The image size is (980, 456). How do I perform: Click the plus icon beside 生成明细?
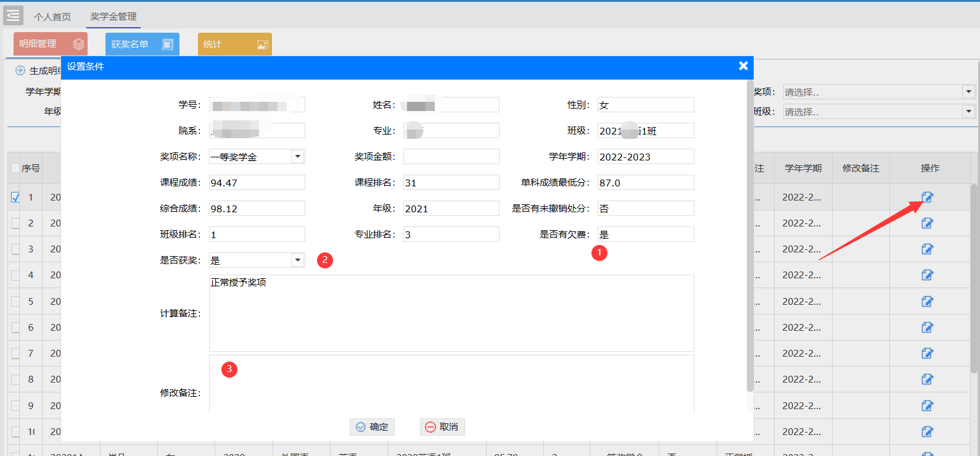point(20,70)
